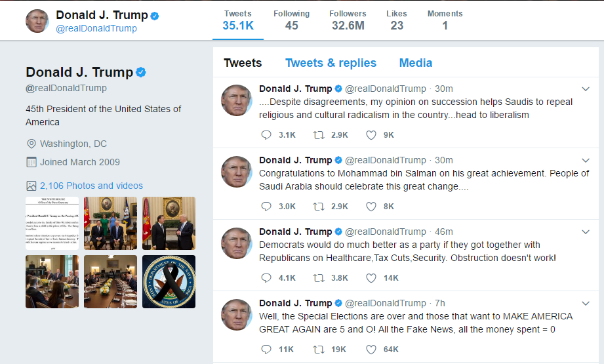
Task: Show the Following list
Action: 292,20
